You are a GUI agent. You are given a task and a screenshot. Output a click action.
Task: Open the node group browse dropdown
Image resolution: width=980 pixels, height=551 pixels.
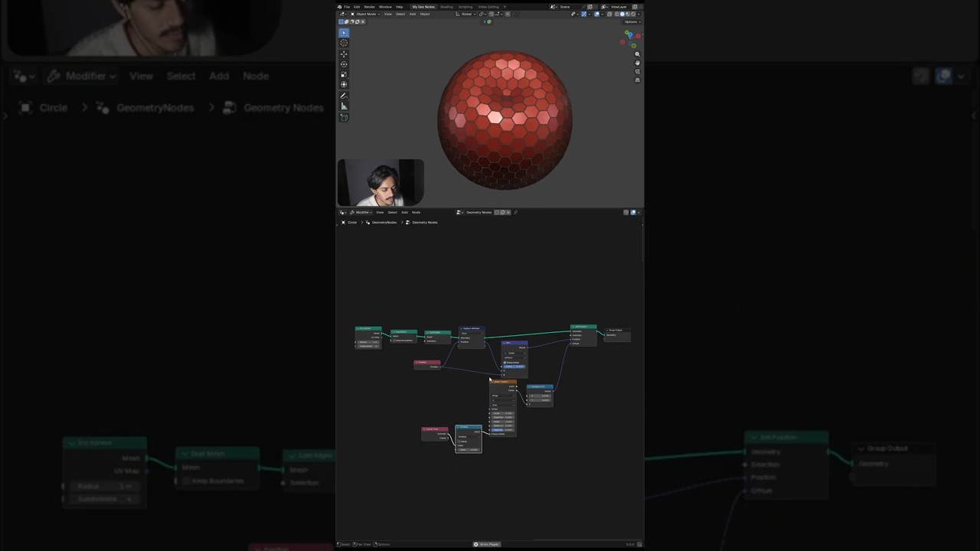pos(459,212)
